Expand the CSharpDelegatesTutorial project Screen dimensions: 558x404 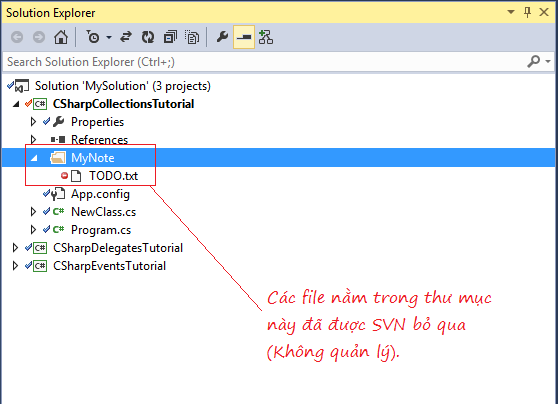click(15, 248)
